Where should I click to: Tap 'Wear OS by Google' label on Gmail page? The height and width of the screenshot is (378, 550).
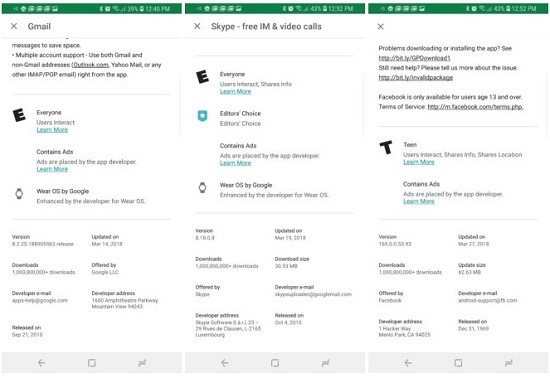click(62, 191)
